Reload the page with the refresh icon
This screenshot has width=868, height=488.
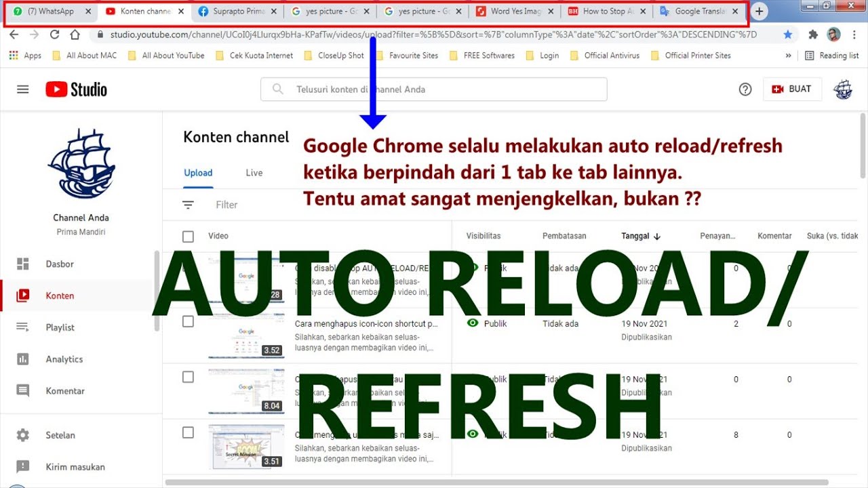(55, 35)
